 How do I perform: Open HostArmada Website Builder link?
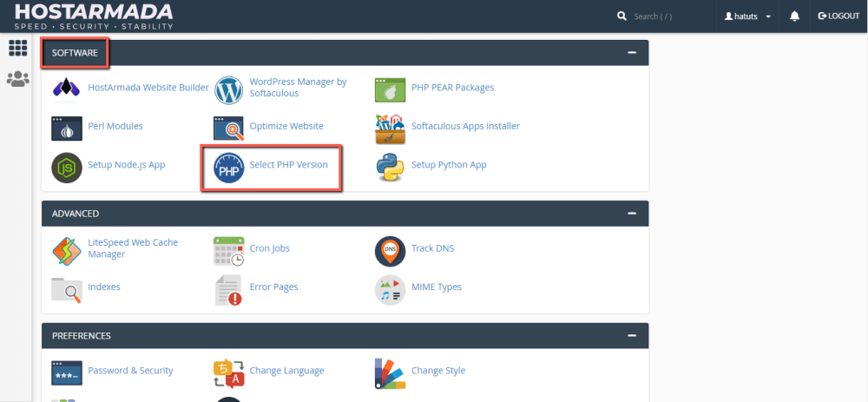pos(148,88)
